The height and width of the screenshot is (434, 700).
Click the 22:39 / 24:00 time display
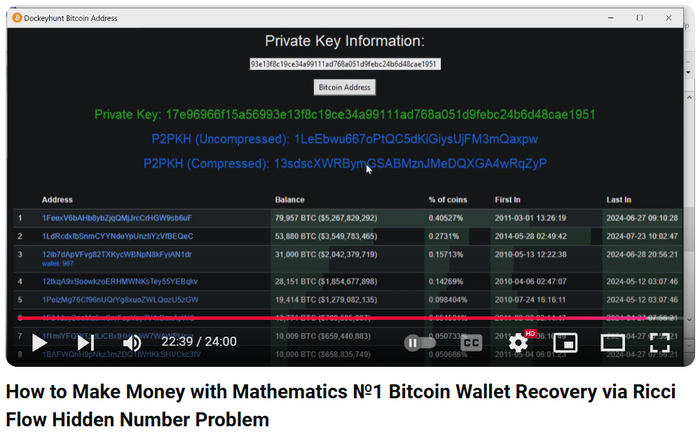[199, 342]
